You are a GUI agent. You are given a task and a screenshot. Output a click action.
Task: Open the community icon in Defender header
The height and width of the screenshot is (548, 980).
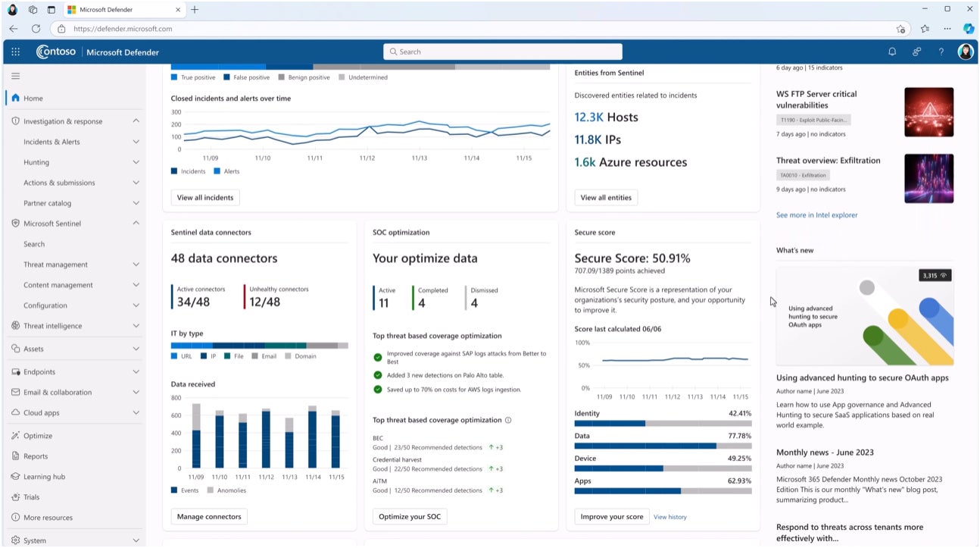click(x=916, y=52)
